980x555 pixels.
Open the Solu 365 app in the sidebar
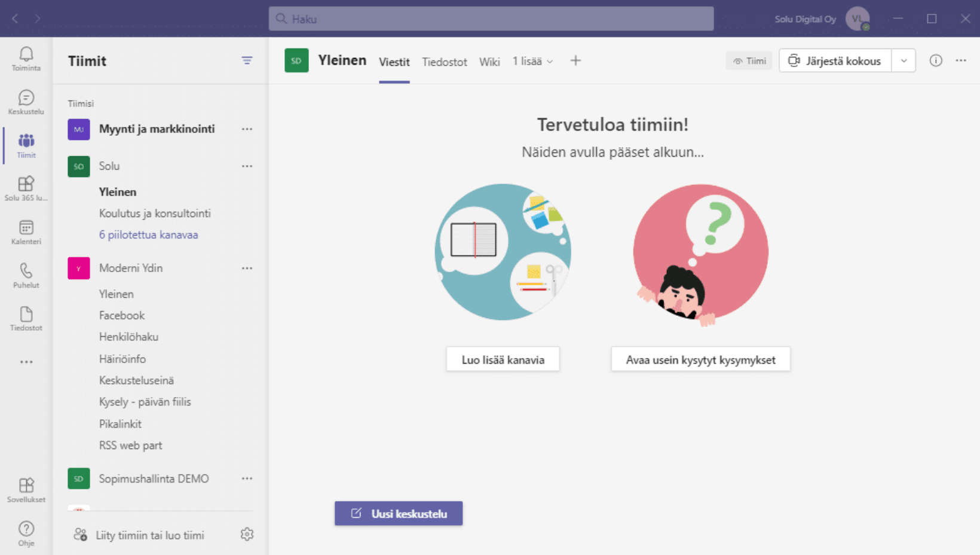point(26,188)
